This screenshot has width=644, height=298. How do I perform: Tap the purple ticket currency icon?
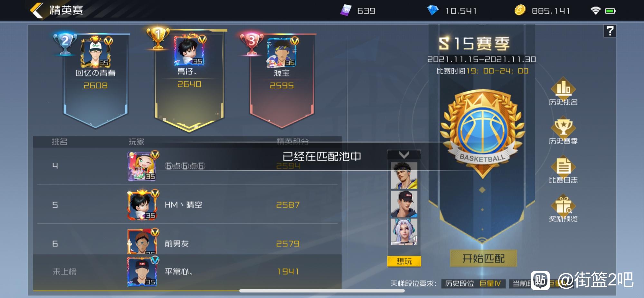click(x=346, y=10)
